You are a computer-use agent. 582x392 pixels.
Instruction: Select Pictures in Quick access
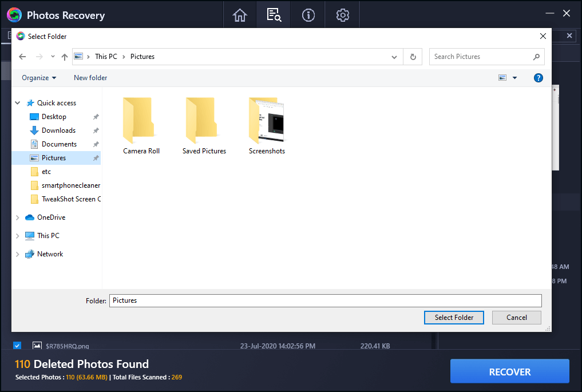pos(57,158)
